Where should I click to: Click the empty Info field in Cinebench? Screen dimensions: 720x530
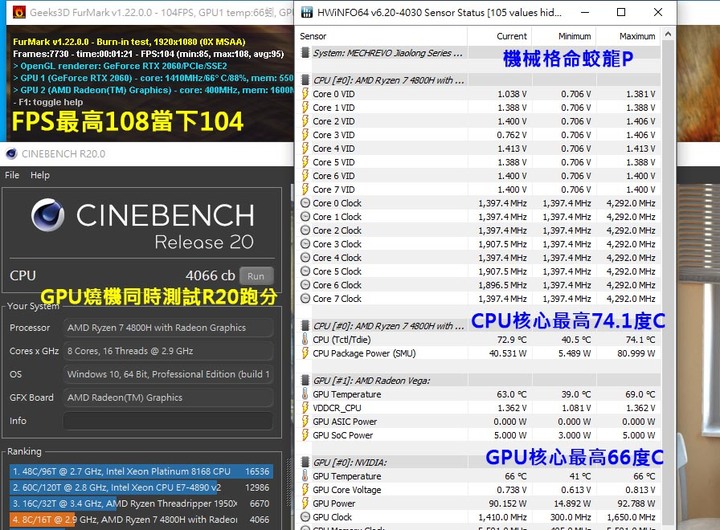point(168,421)
